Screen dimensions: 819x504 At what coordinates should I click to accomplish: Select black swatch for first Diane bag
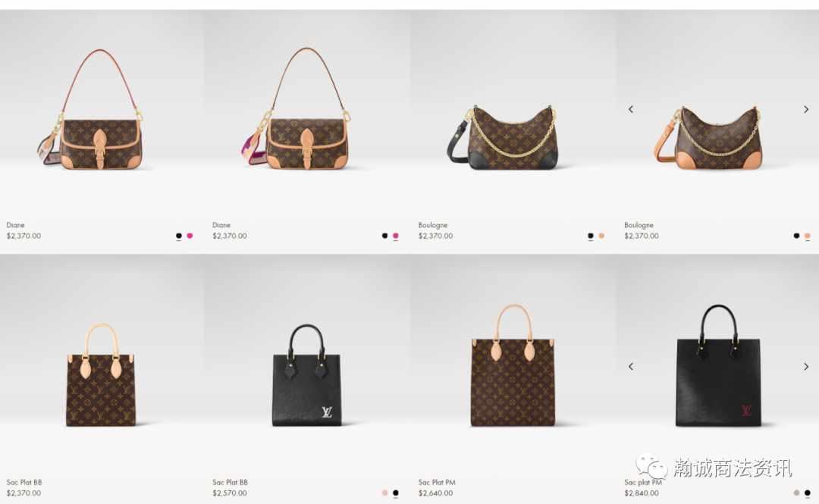coord(179,236)
